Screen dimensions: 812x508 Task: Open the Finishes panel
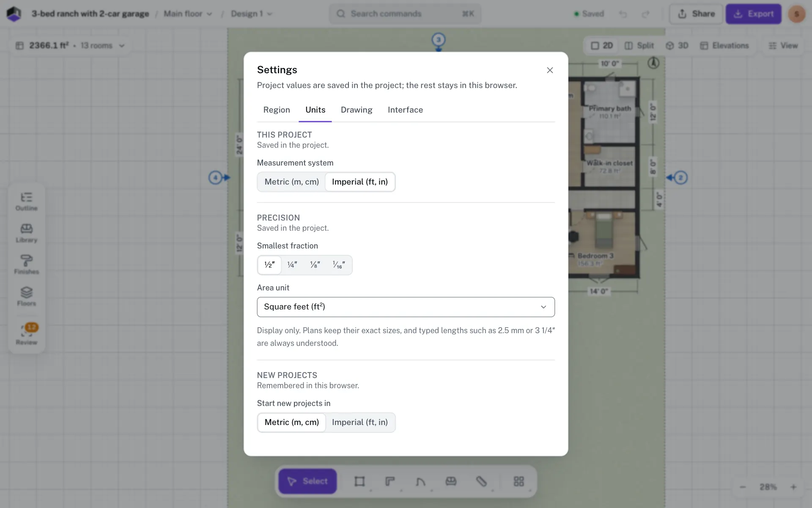click(x=27, y=265)
